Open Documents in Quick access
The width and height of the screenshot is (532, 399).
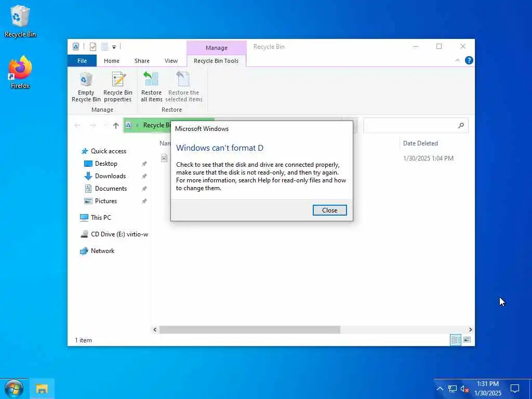click(111, 189)
